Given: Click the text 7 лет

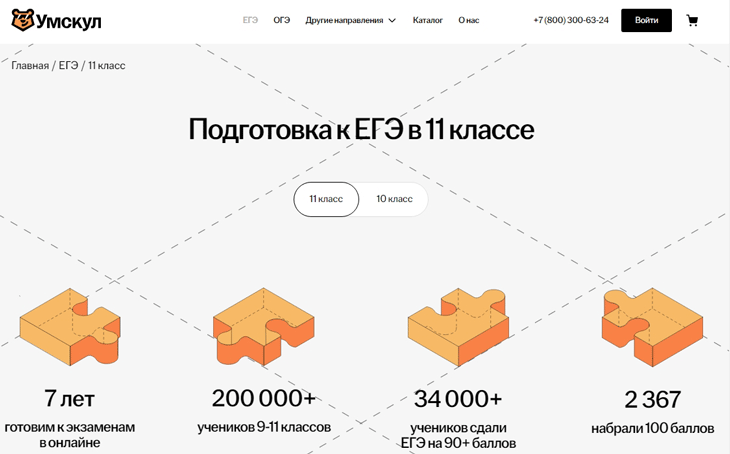Looking at the screenshot, I should pos(70,399).
